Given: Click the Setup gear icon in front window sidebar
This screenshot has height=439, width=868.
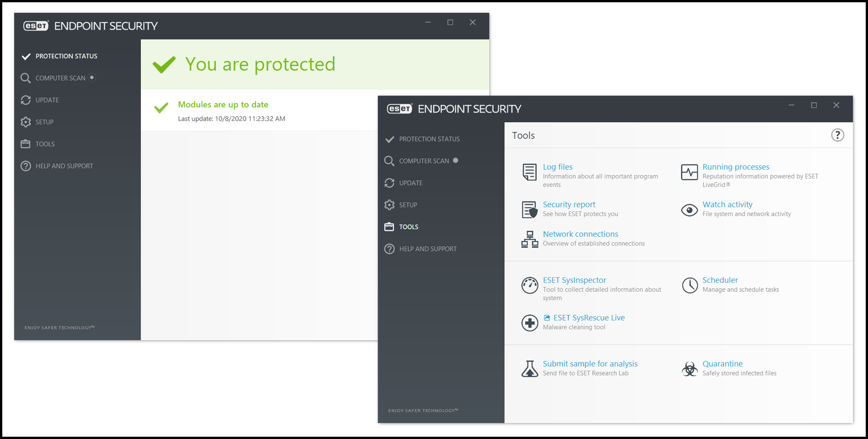Looking at the screenshot, I should (x=389, y=205).
